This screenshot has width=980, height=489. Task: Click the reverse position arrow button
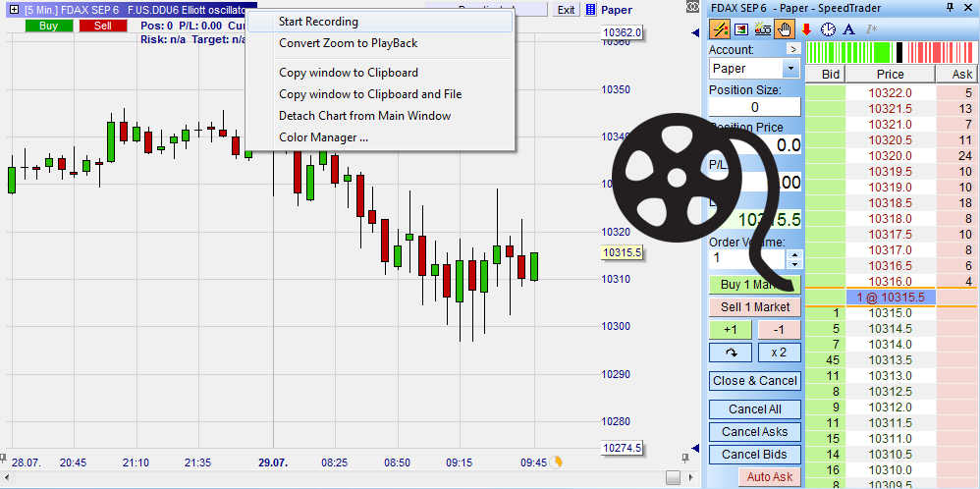pos(730,353)
